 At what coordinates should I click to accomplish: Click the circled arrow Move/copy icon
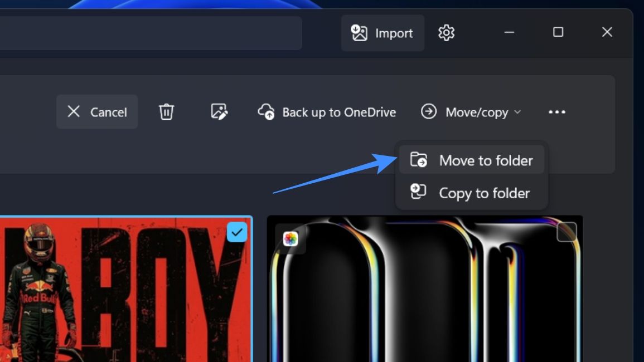coord(429,112)
